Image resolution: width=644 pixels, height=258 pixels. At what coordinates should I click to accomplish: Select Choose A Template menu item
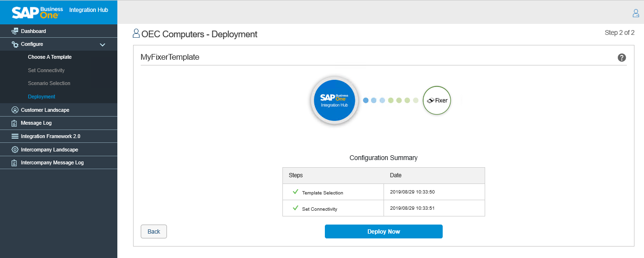tap(50, 57)
